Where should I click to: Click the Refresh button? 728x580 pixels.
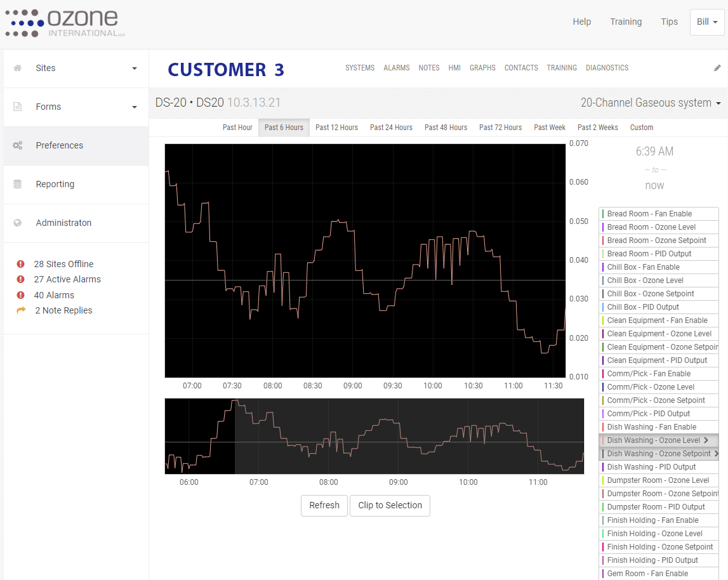(x=324, y=505)
